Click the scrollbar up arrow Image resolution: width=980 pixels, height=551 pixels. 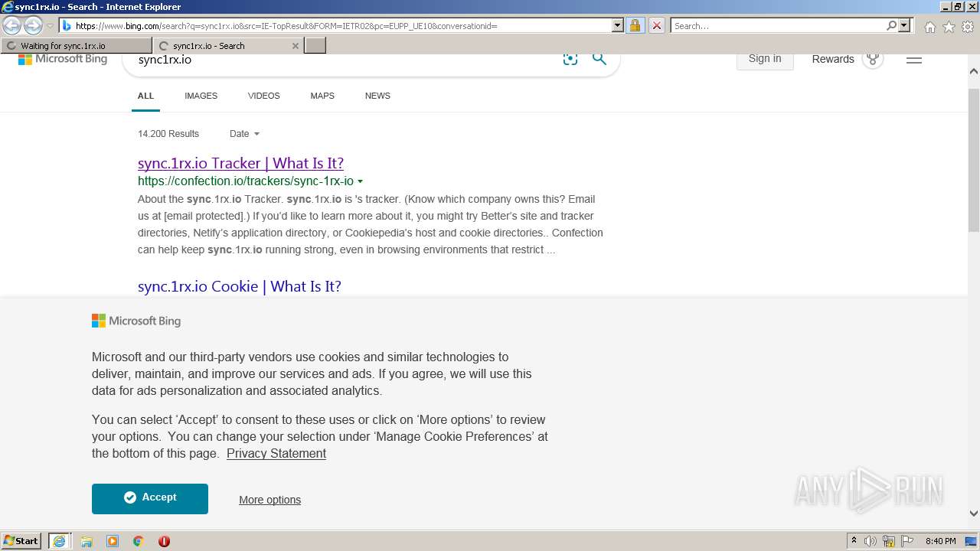[x=974, y=70]
